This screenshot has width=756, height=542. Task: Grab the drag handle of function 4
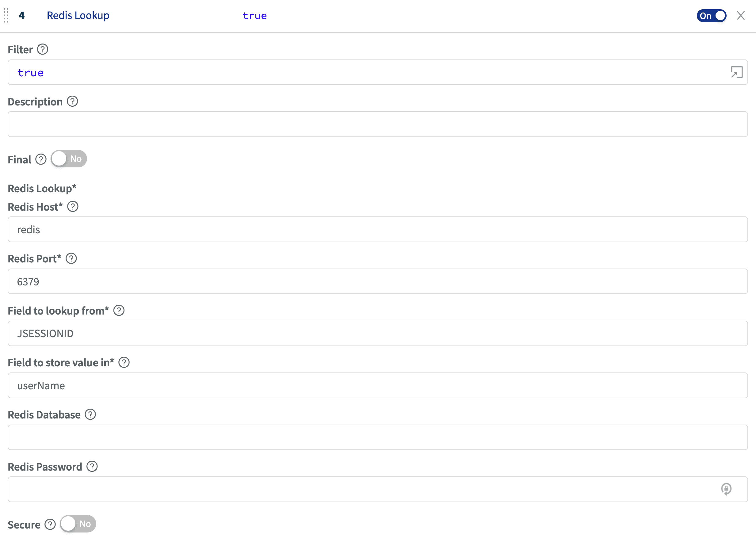(x=6, y=16)
